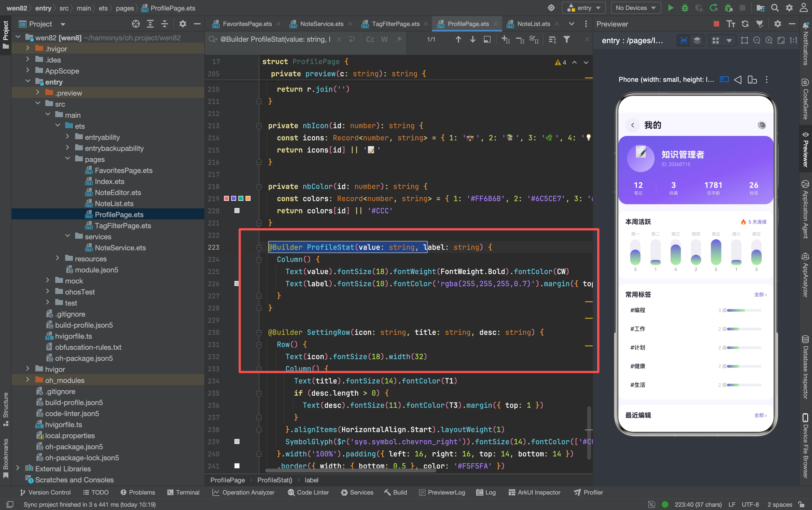Screen dimensions: 812x510
Task: Zoom in on the previewer device
Action: 769,41
